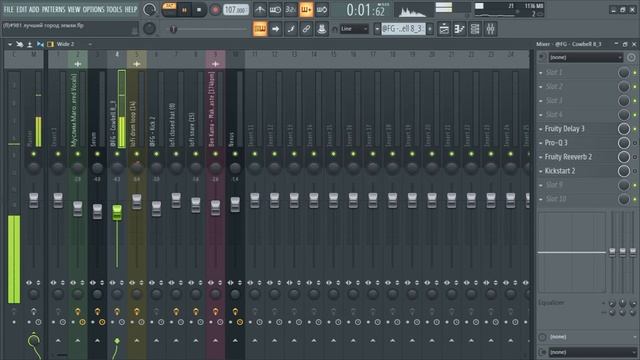Open the OPTIONS menu
The height and width of the screenshot is (360, 640).
(x=93, y=9)
